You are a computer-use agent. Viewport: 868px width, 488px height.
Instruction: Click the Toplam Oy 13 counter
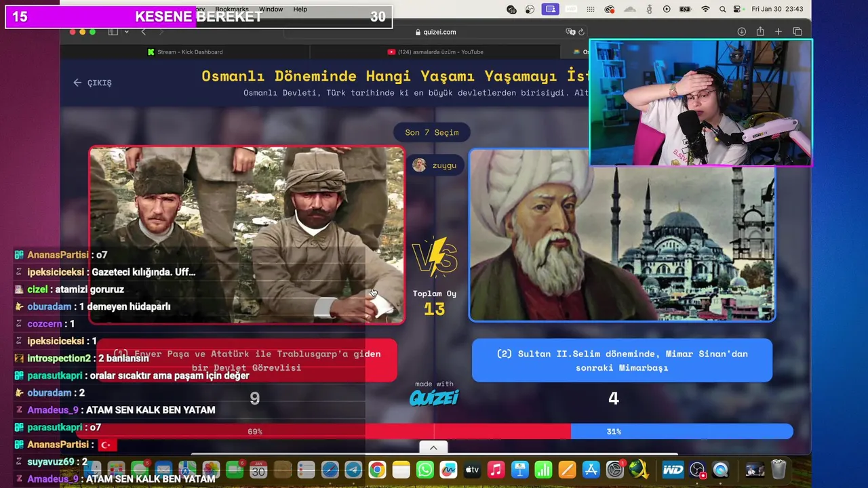pyautogui.click(x=435, y=303)
